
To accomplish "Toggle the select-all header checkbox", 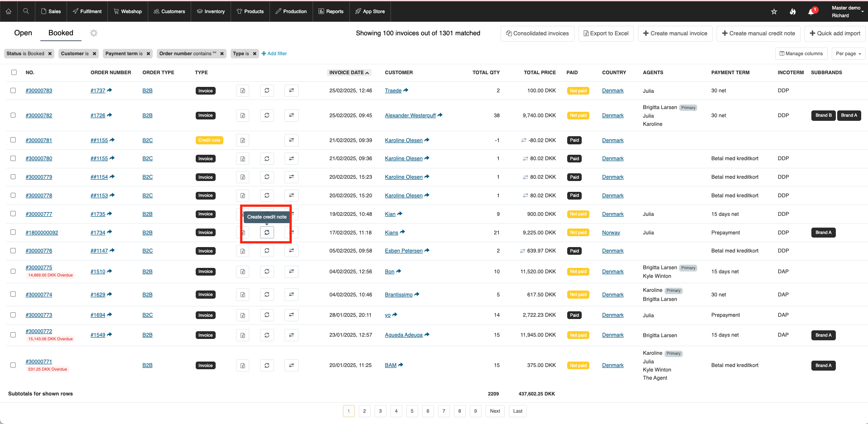I will pyautogui.click(x=14, y=72).
